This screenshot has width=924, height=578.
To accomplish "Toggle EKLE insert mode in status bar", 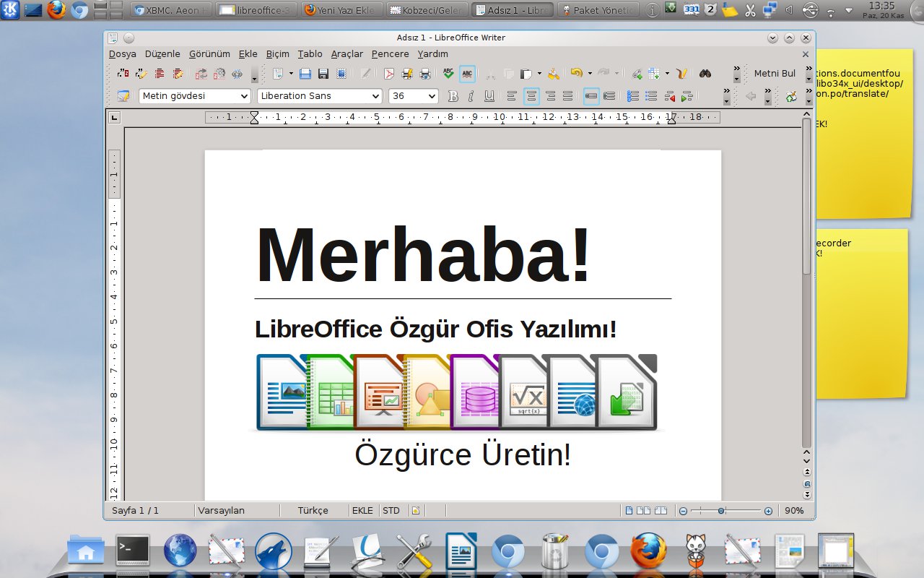I will click(362, 510).
